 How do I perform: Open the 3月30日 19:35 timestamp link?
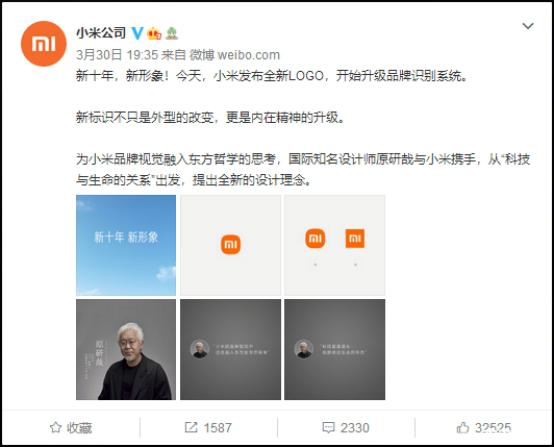pyautogui.click(x=117, y=55)
